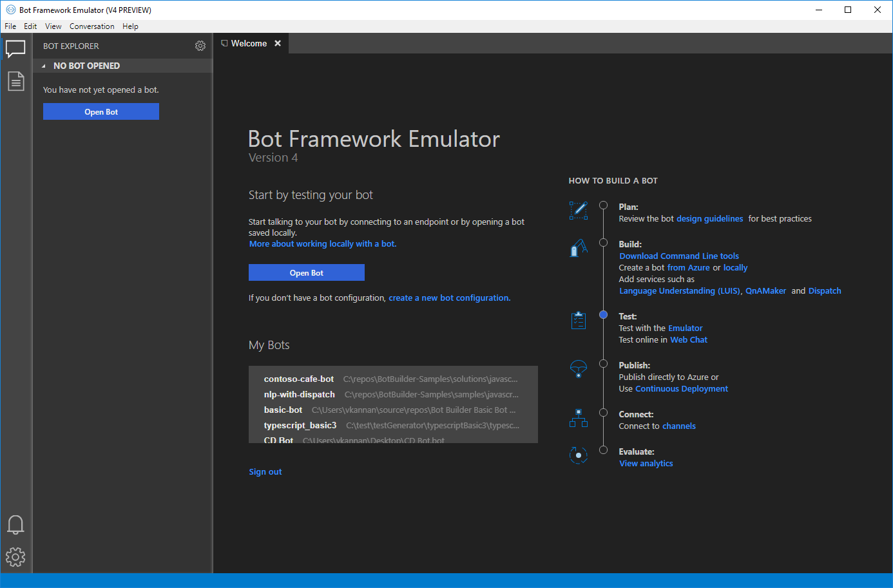This screenshot has width=893, height=588.
Task: Open the File menu
Action: 10,26
